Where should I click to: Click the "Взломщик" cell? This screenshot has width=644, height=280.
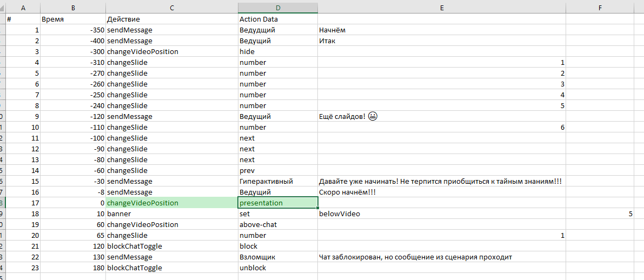pyautogui.click(x=277, y=257)
